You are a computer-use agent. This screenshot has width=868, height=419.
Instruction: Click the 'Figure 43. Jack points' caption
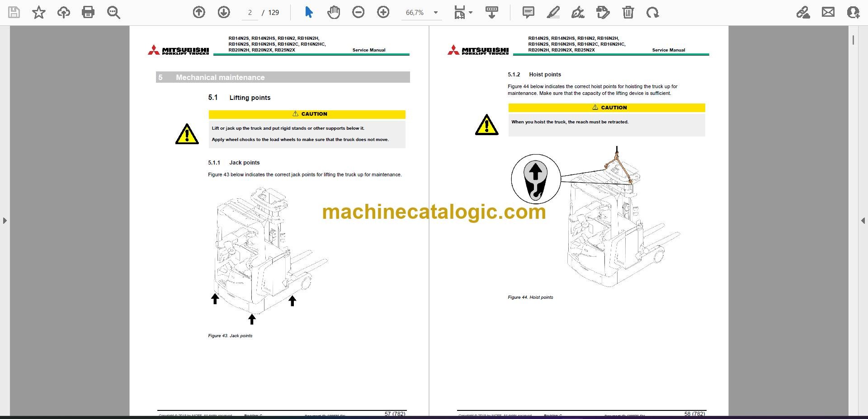230,336
